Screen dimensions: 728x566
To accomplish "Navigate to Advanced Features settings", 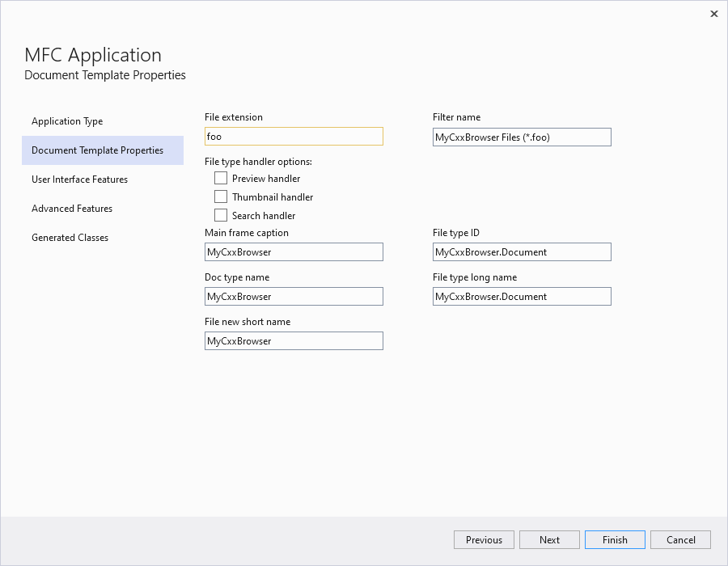I will [x=72, y=209].
